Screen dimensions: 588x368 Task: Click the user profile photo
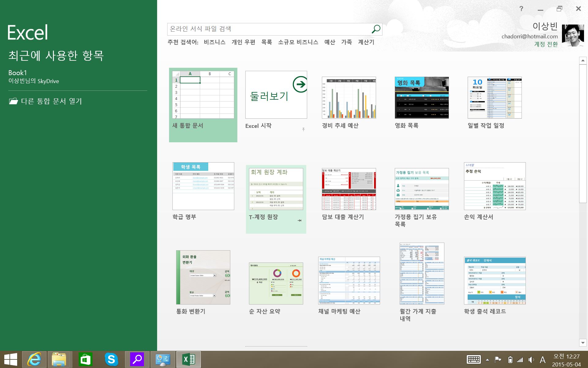[x=573, y=36]
